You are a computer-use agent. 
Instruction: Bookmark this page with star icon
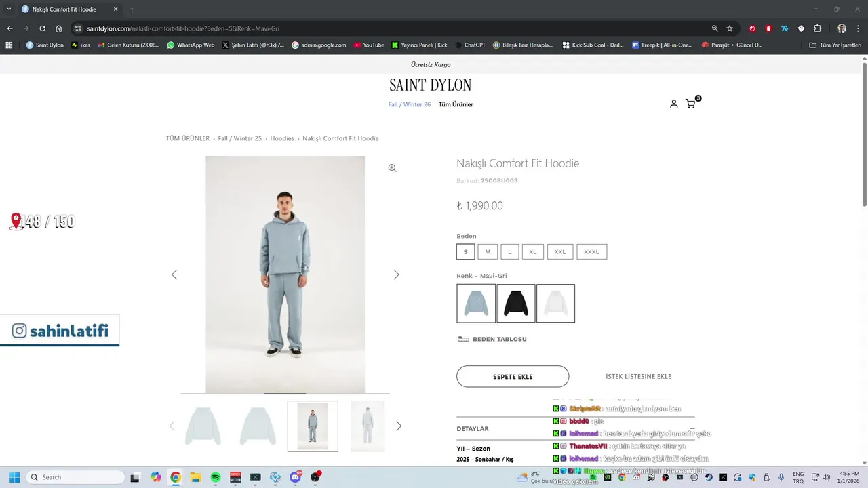pos(730,28)
